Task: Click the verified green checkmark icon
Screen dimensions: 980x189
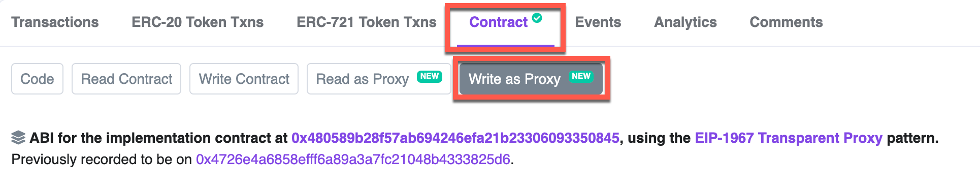Action: coord(537,18)
